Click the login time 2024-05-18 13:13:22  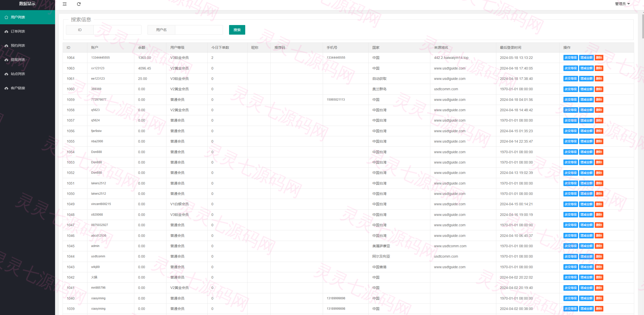[x=516, y=58]
